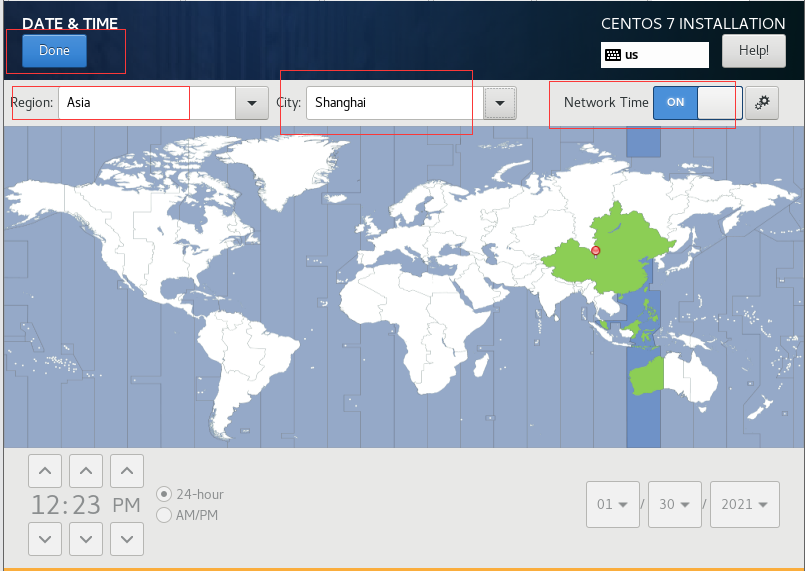Increase the minutes with up arrow
This screenshot has height=571, width=805.
coord(86,470)
